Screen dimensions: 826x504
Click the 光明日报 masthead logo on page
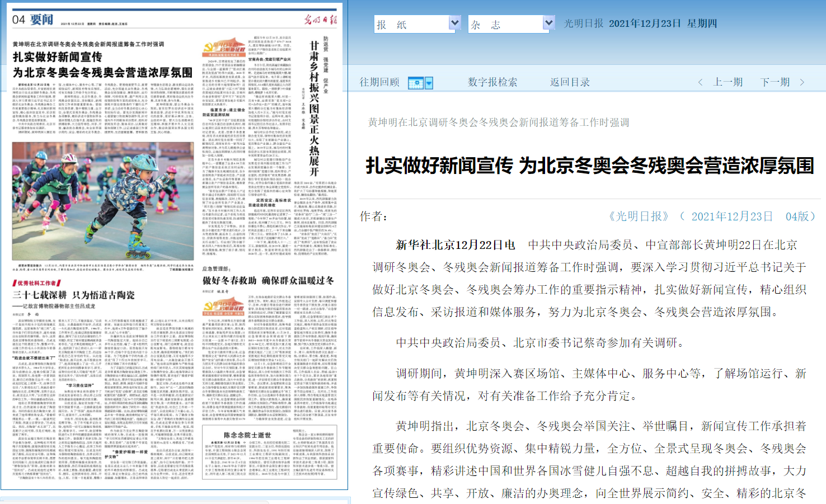320,20
